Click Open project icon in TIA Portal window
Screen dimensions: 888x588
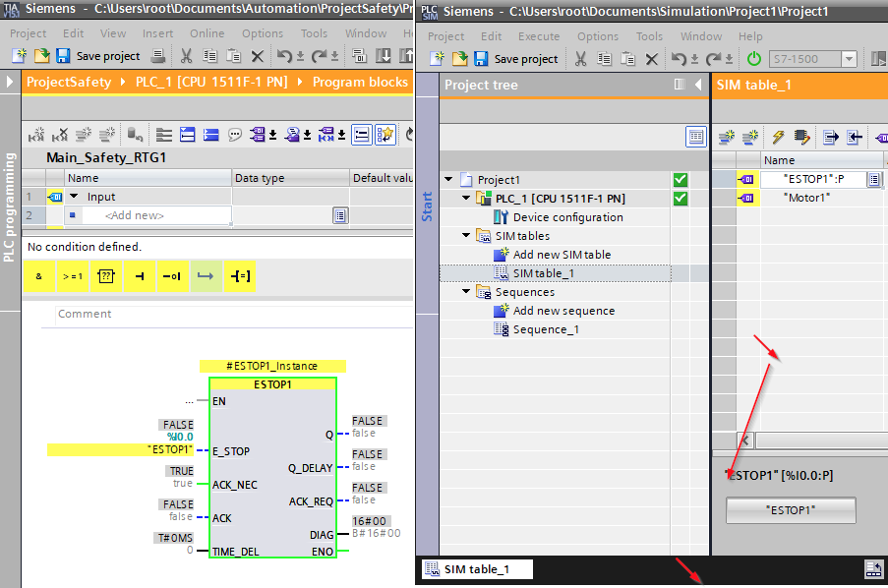[x=42, y=55]
